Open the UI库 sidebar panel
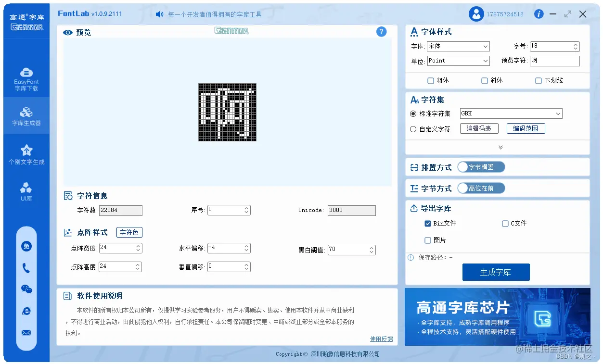The height and width of the screenshot is (364, 603). [x=26, y=191]
